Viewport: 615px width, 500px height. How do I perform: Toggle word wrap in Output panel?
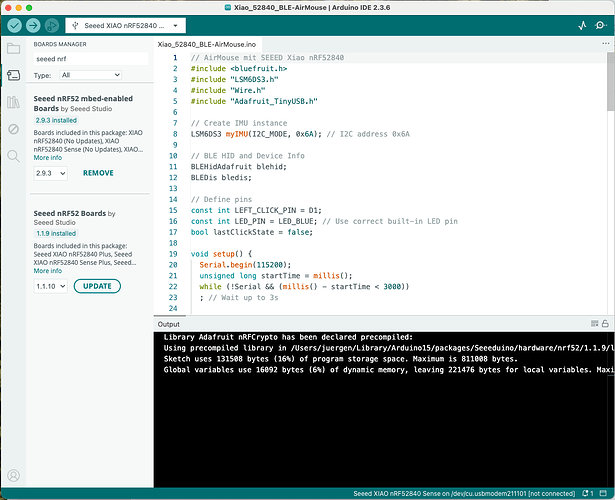tap(595, 324)
